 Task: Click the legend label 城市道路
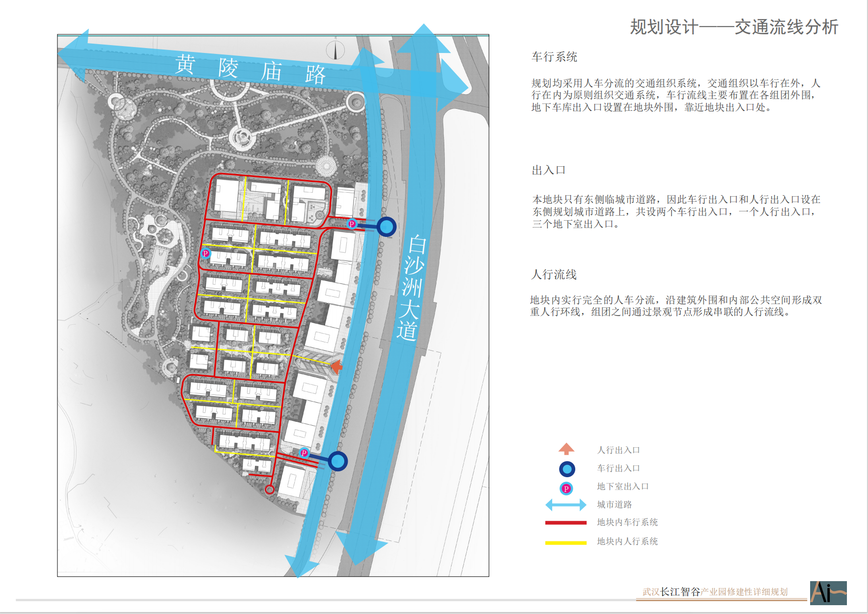coord(614,505)
